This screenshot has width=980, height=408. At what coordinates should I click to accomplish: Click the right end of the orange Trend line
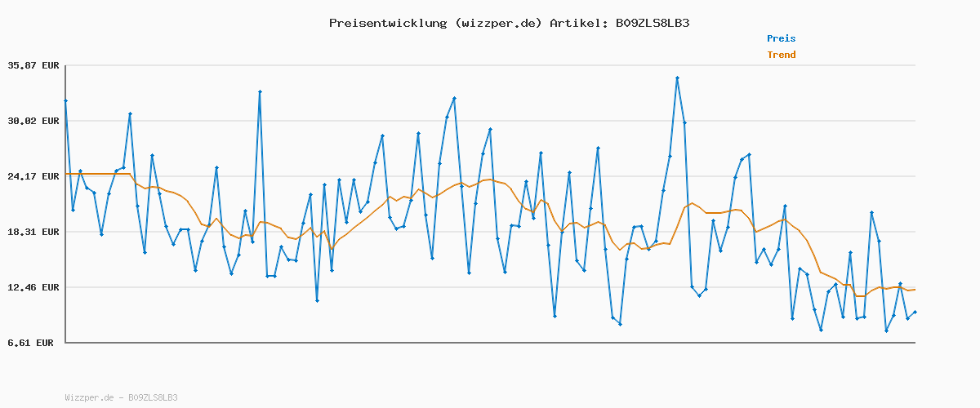[x=915, y=289]
